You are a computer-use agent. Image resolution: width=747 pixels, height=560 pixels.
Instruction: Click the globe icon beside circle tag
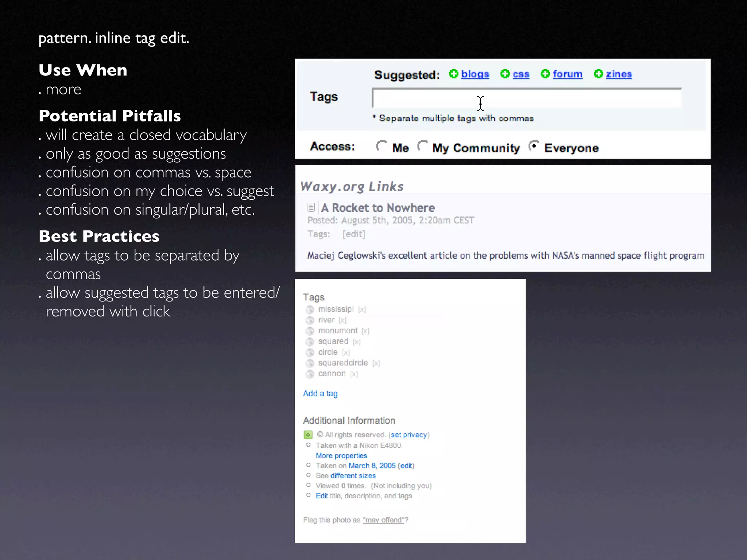(310, 353)
